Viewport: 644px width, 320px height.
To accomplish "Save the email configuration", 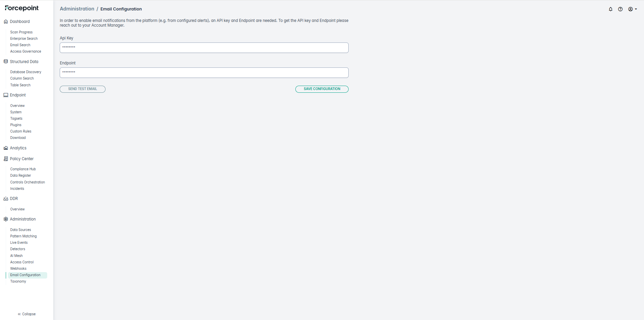I will pyautogui.click(x=322, y=89).
